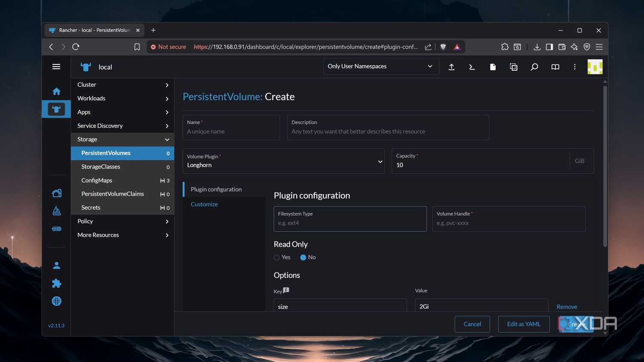Open Secrets in the sidebar

(x=122, y=208)
